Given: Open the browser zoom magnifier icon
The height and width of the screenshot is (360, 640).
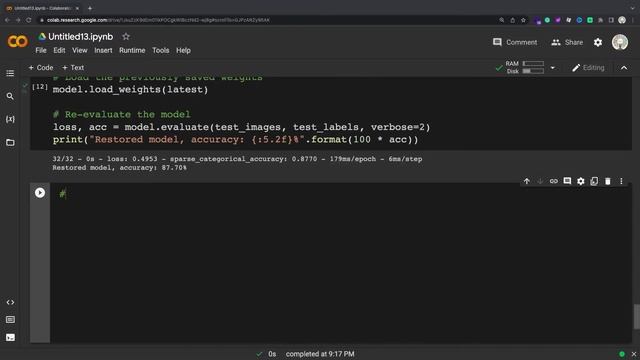Looking at the screenshot, I should 502,20.
